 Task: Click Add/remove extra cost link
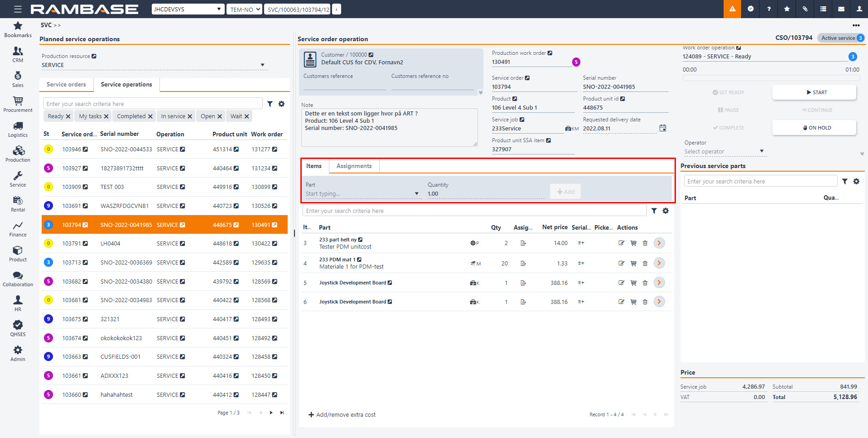pos(342,414)
